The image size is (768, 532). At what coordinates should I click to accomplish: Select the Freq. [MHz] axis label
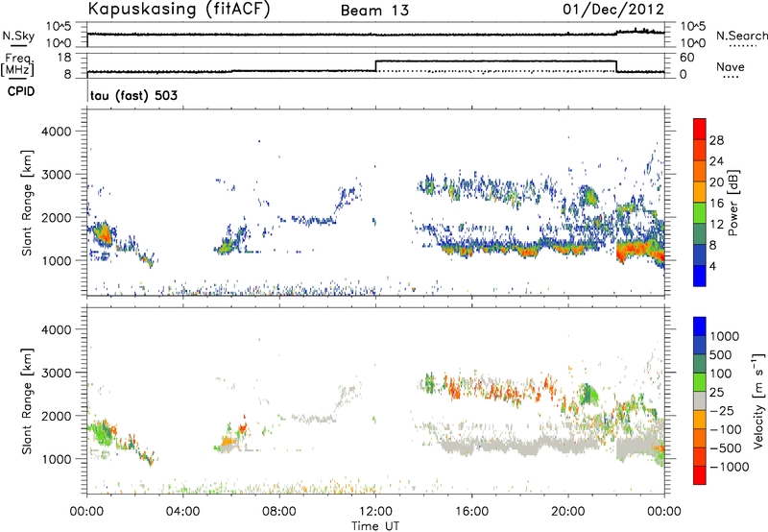click(19, 64)
